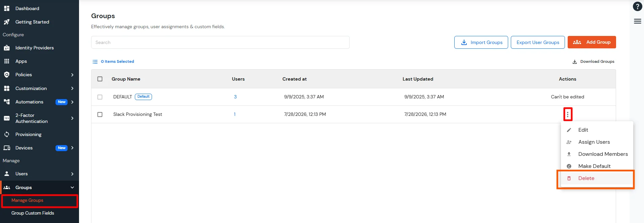Click the Download Members arrow icon

click(x=569, y=154)
